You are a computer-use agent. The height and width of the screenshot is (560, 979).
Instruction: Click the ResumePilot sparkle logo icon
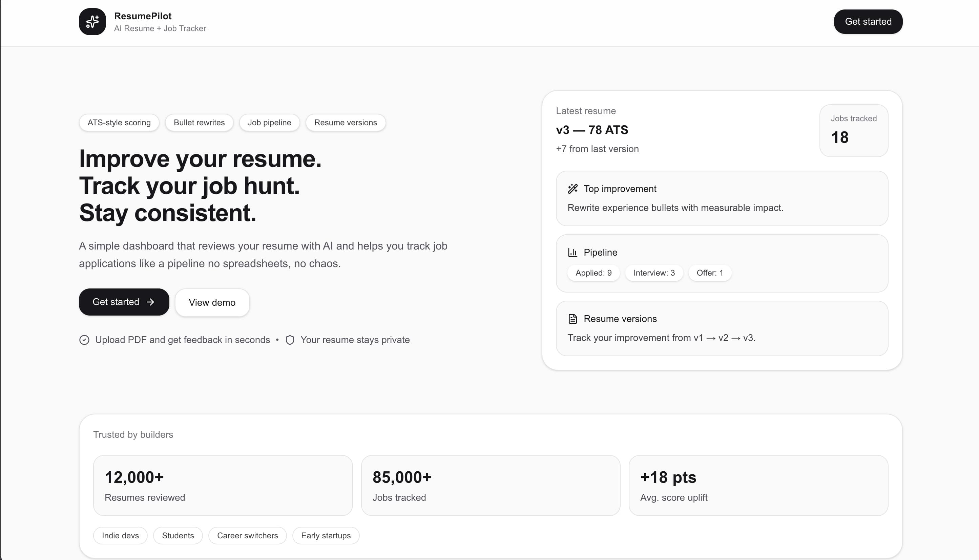(x=92, y=22)
